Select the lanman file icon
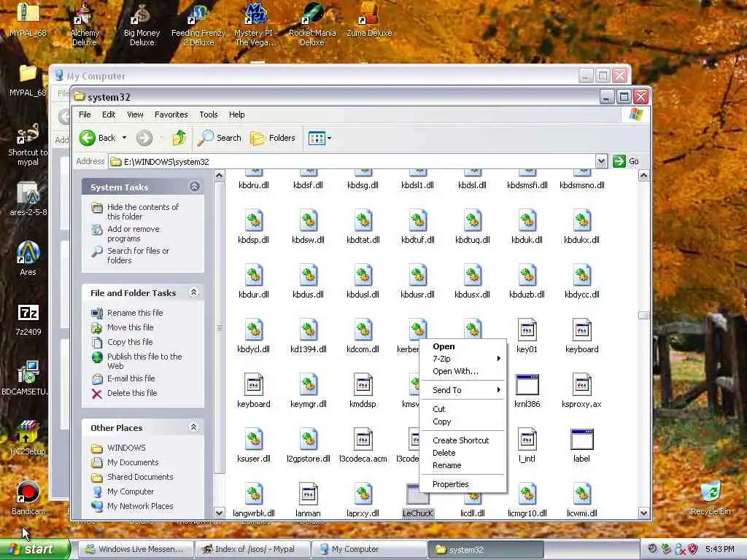Image resolution: width=747 pixels, height=560 pixels. point(309,495)
